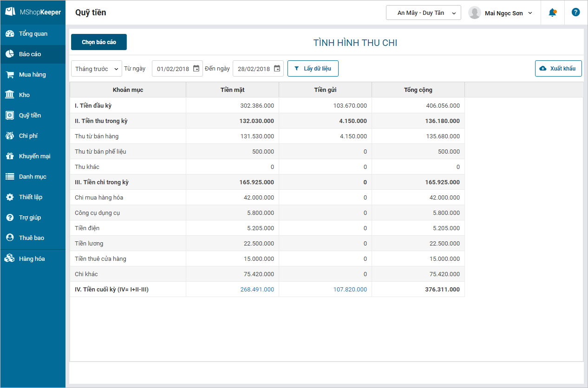Click the Trợ giúp question icon in sidebar
Viewport: 588px width, 388px height.
pyautogui.click(x=10, y=218)
